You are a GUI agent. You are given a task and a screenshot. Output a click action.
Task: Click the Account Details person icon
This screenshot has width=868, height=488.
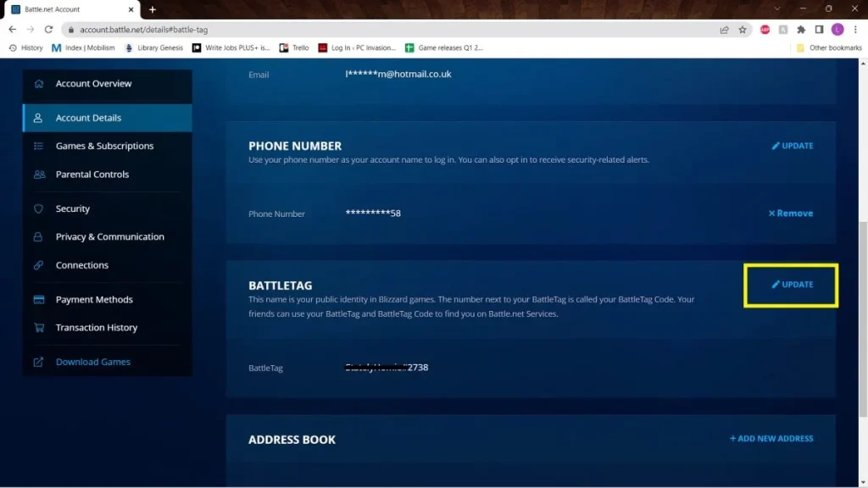(x=38, y=118)
